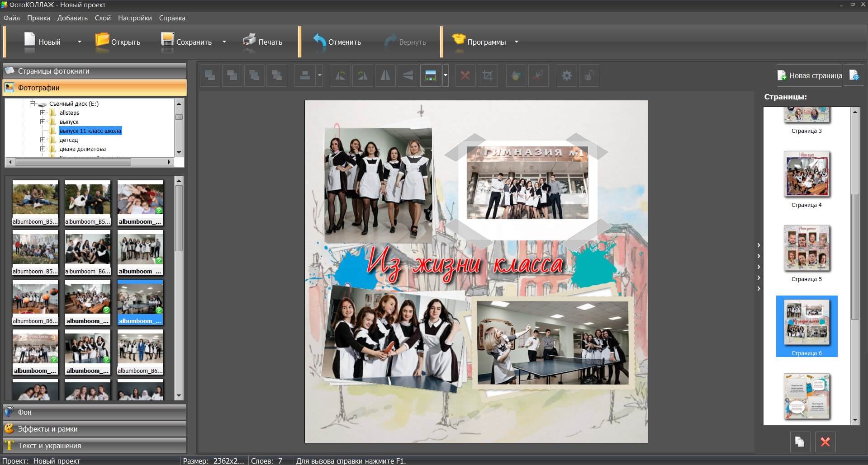Open the Правка menu

click(38, 18)
